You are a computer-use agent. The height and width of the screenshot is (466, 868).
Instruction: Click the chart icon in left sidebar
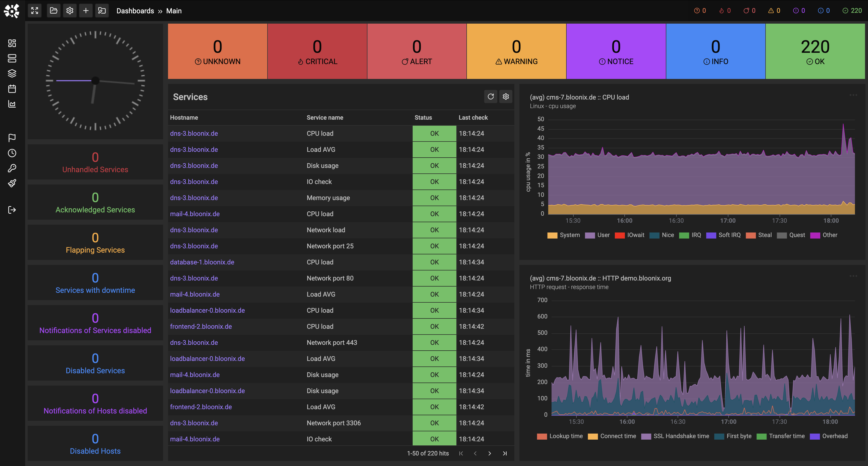pyautogui.click(x=12, y=104)
